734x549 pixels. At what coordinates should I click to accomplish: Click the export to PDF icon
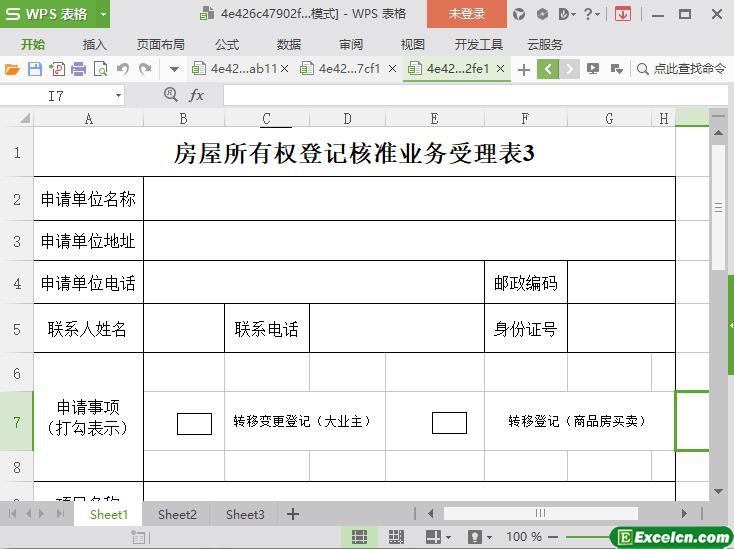point(57,69)
